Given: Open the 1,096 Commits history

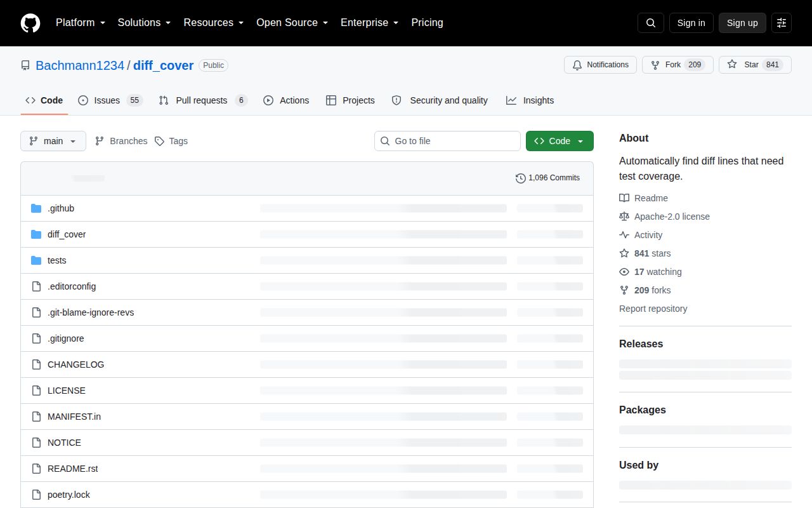Looking at the screenshot, I should 547,178.
